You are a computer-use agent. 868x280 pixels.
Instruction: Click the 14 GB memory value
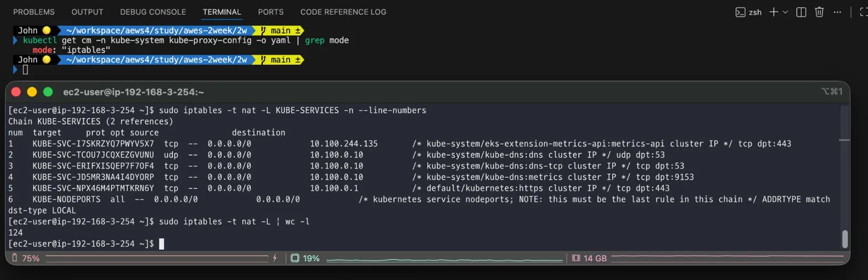click(x=595, y=258)
